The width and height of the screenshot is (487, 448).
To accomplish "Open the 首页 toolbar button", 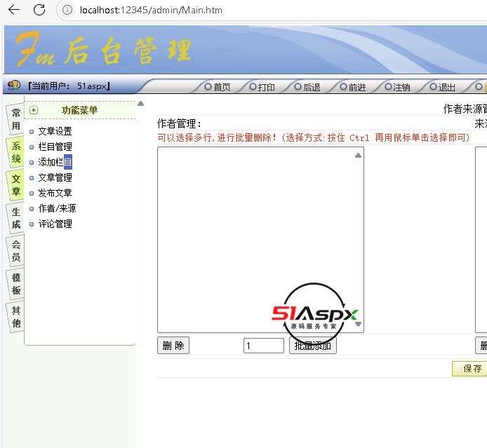I will pos(218,87).
